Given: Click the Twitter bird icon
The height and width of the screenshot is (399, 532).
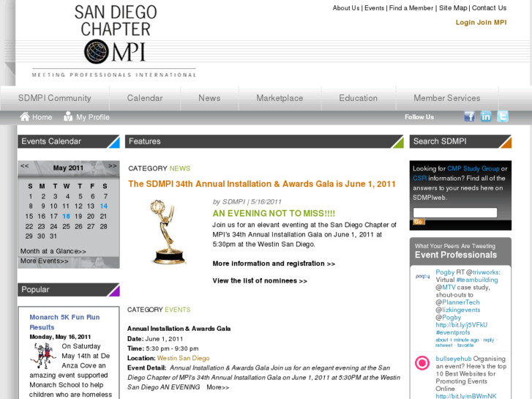Looking at the screenshot, I should tap(503, 116).
